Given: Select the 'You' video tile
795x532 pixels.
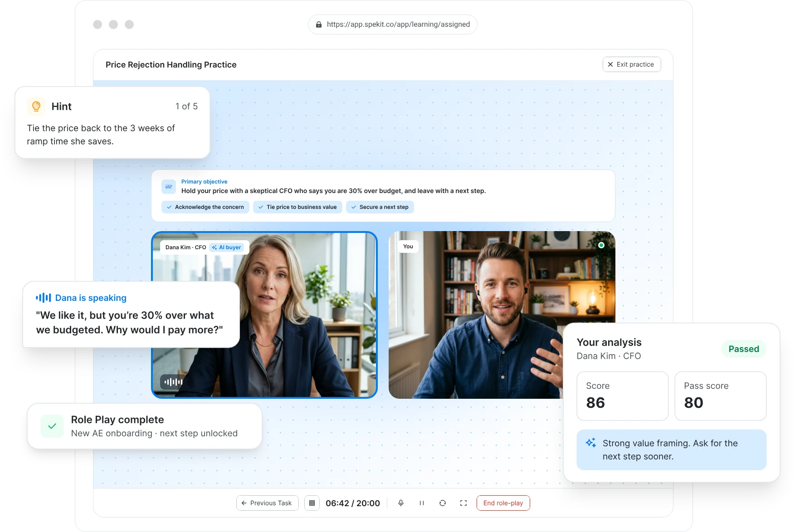Looking at the screenshot, I should click(x=502, y=315).
